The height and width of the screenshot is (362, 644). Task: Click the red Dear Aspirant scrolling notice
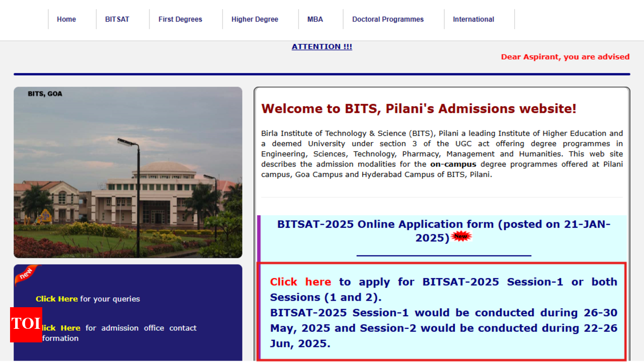[565, 57]
